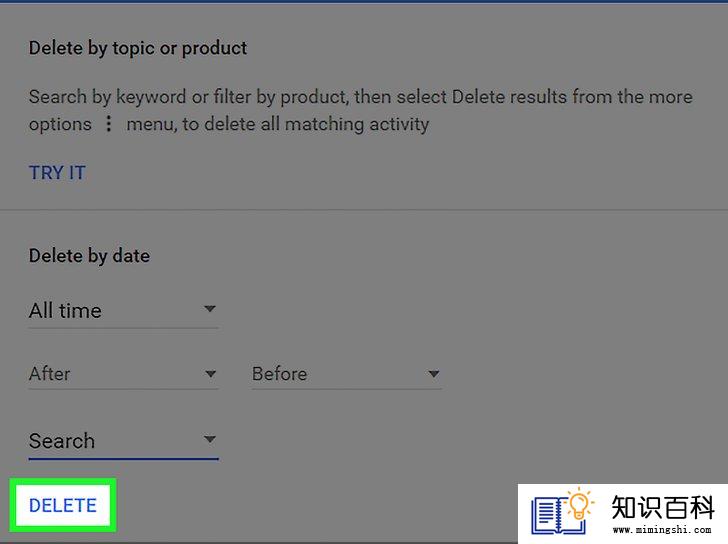Click the three-dot more options icon
This screenshot has height=544, width=728.
[x=109, y=123]
